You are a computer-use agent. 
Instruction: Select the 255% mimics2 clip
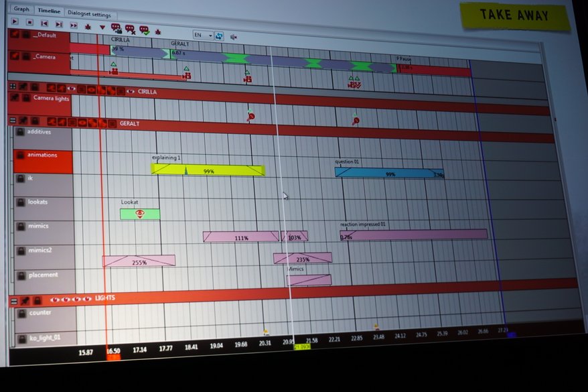139,261
